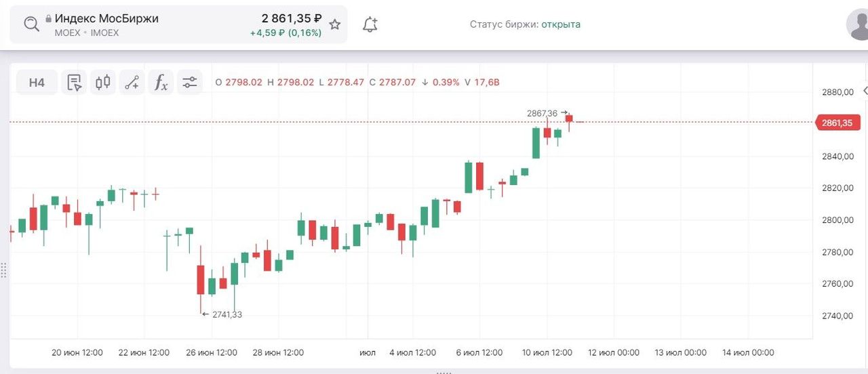The height and width of the screenshot is (374, 868).
Task: Open the user profile avatar
Action: point(860,24)
